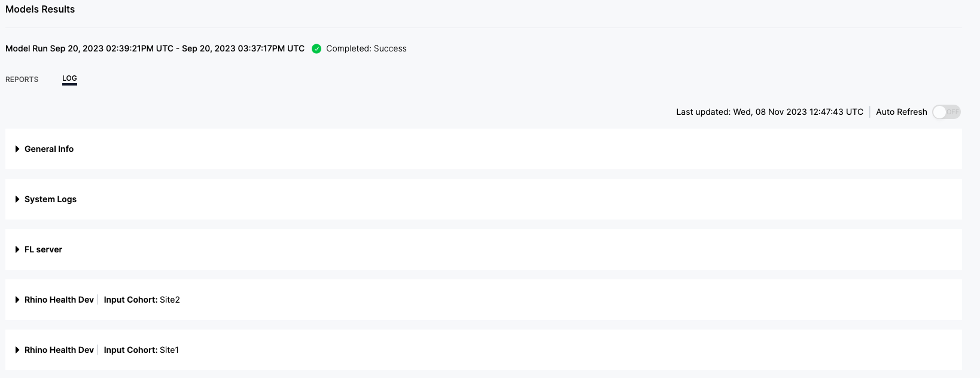
Task: Click the Input Cohort Site2 text
Action: pyautogui.click(x=142, y=300)
